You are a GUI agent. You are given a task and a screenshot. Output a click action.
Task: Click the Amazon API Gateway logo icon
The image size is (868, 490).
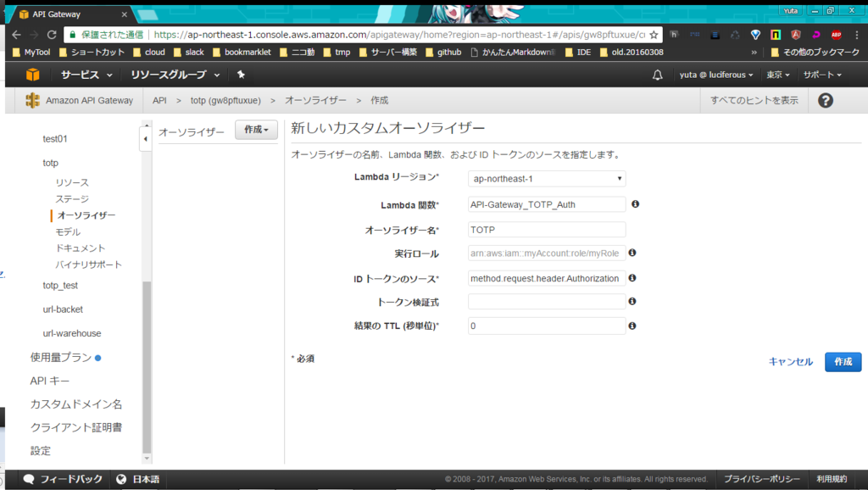[33, 100]
